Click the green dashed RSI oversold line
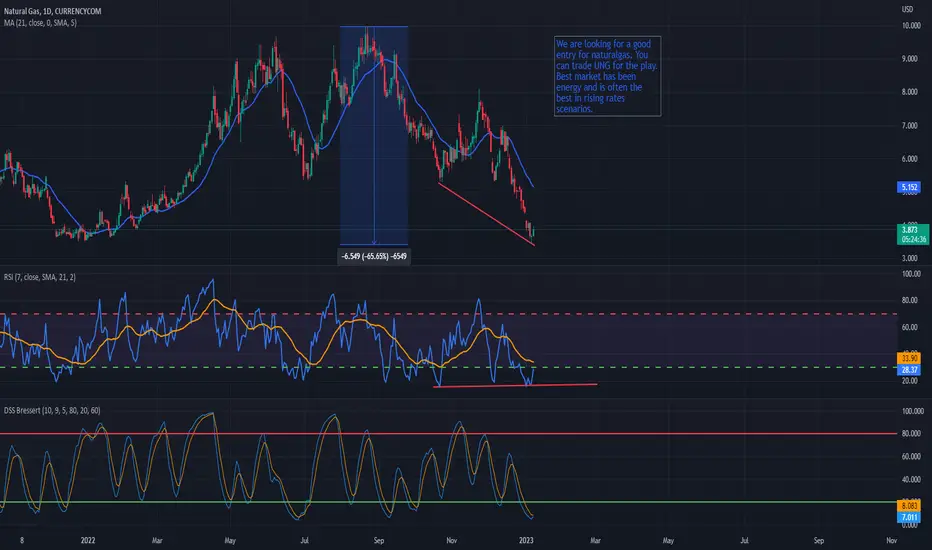 click(x=448, y=367)
